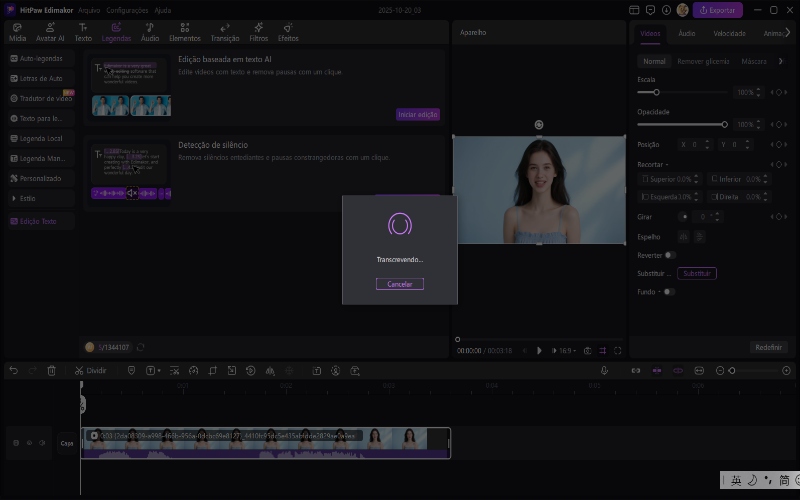
Task: Switch to the Velocidade tab
Action: (x=729, y=33)
